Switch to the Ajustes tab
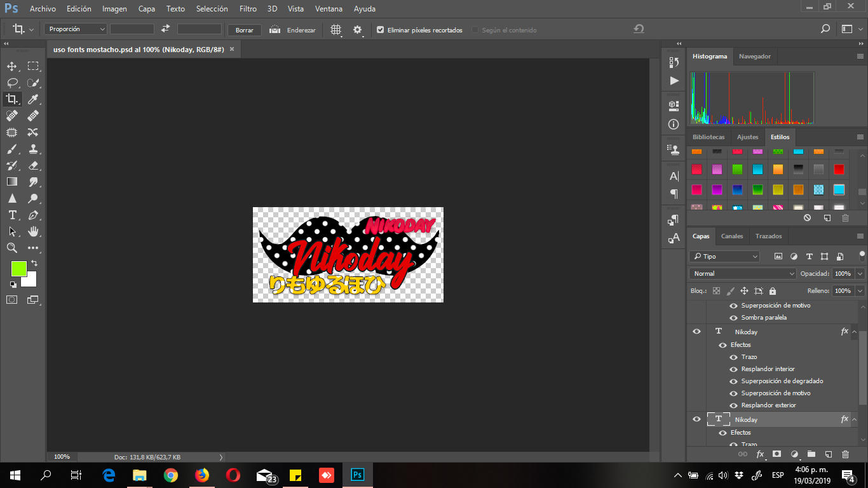868x488 pixels. click(748, 137)
